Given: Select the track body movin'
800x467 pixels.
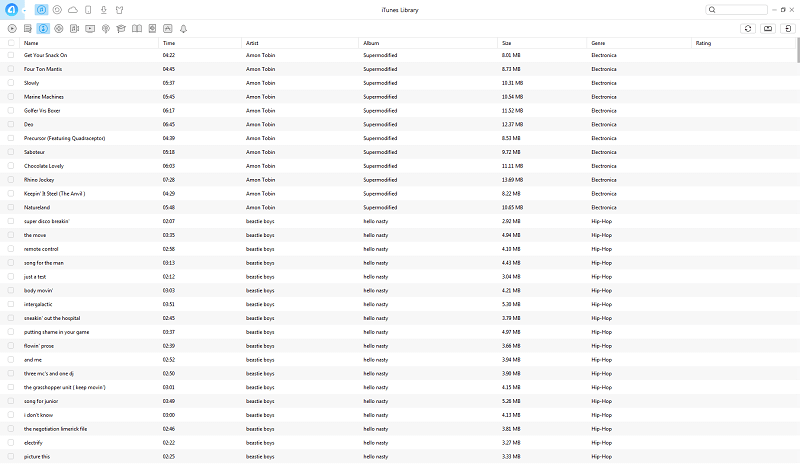Looking at the screenshot, I should [x=38, y=290].
